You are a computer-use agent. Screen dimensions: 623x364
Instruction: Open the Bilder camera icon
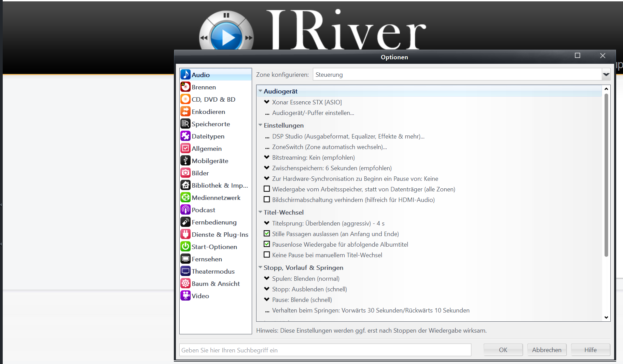(x=185, y=173)
